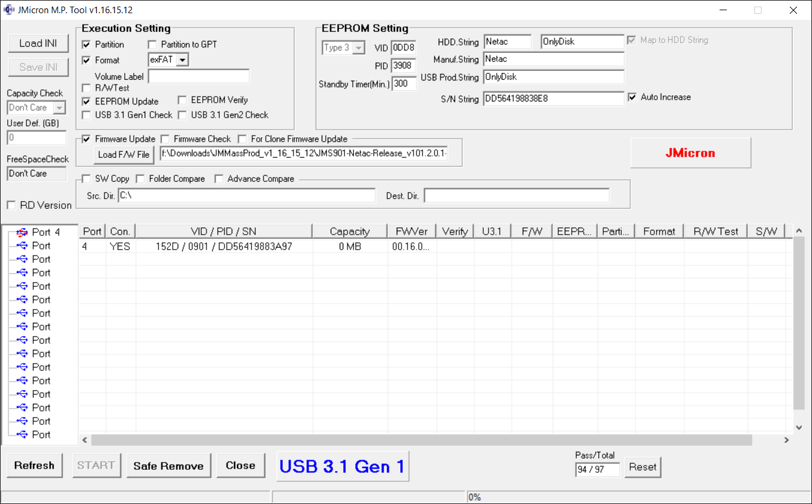Check For Clone Firmware Update
This screenshot has height=504, width=812.
(242, 139)
